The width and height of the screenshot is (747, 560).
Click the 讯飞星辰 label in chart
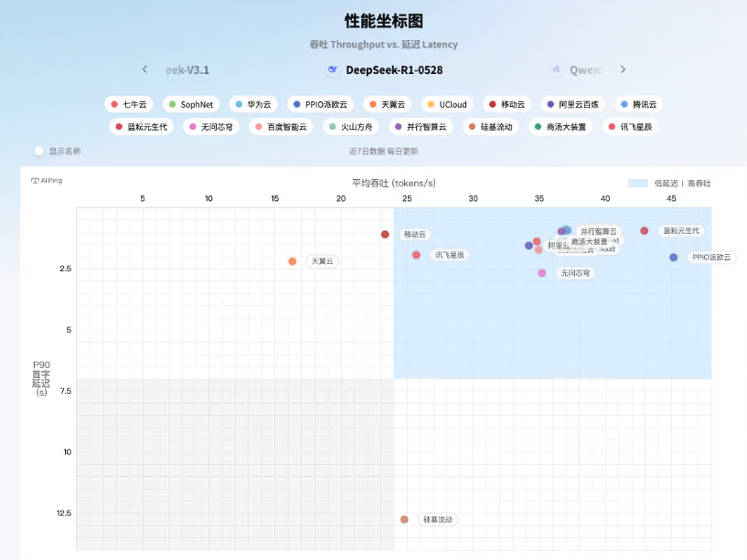tap(450, 255)
